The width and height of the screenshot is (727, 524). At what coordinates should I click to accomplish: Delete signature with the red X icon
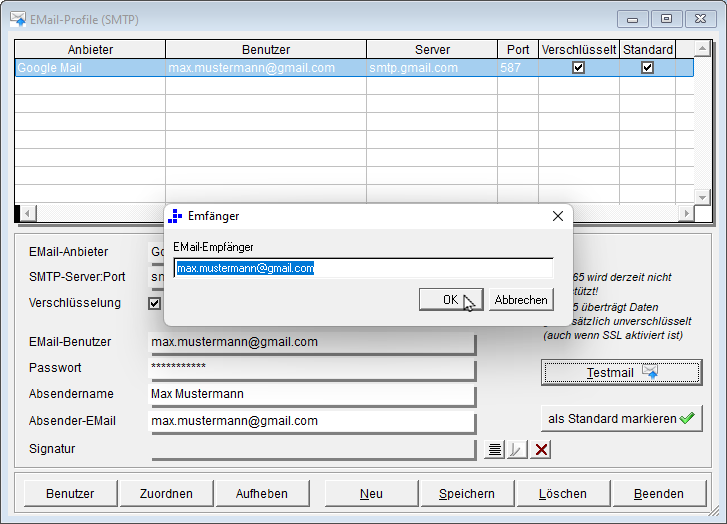[x=541, y=449]
